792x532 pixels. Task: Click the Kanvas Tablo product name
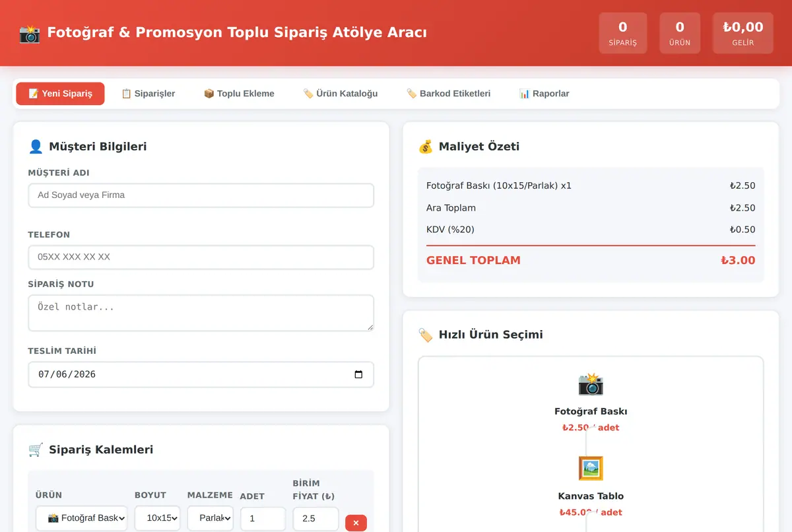[591, 496]
